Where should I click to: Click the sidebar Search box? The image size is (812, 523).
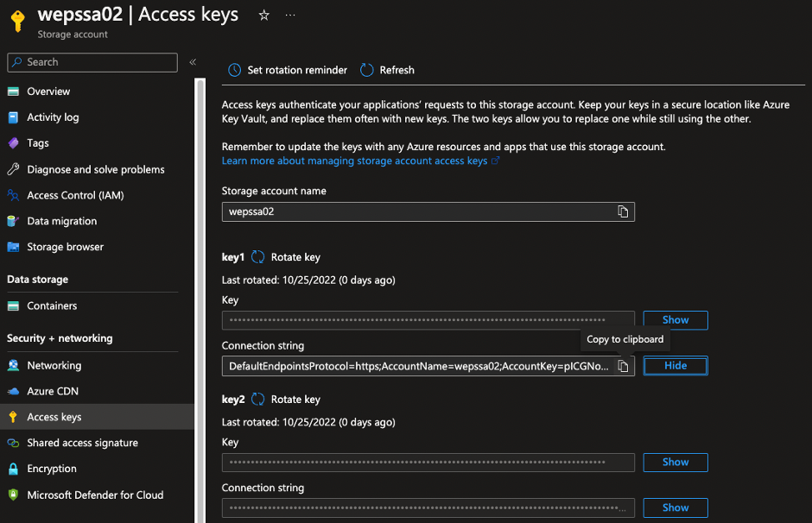pyautogui.click(x=92, y=62)
